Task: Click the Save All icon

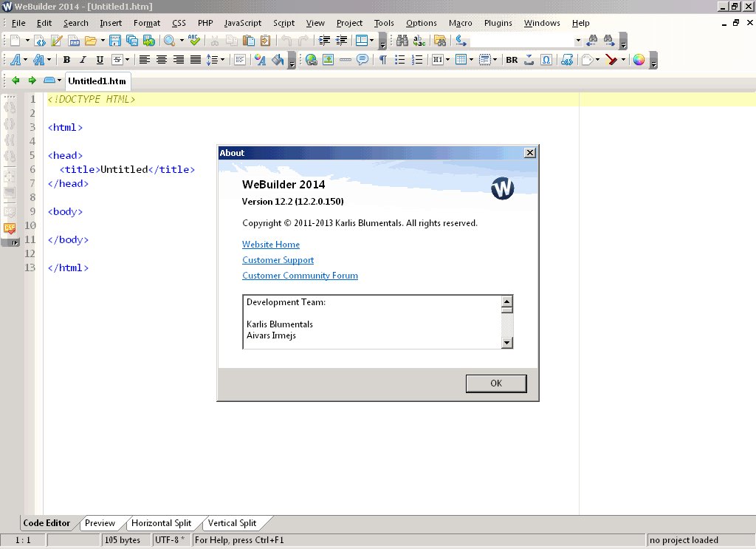Action: pyautogui.click(x=131, y=41)
